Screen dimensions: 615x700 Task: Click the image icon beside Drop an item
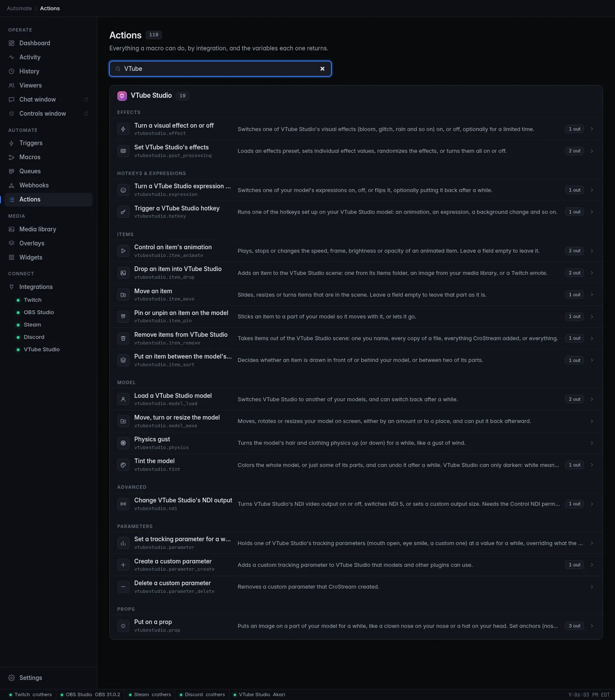pos(123,273)
